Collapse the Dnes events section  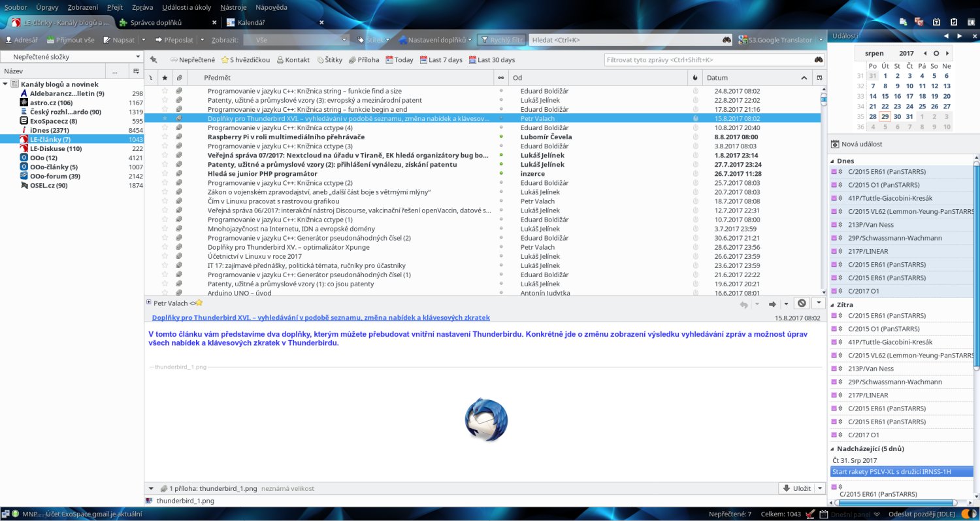(x=833, y=161)
